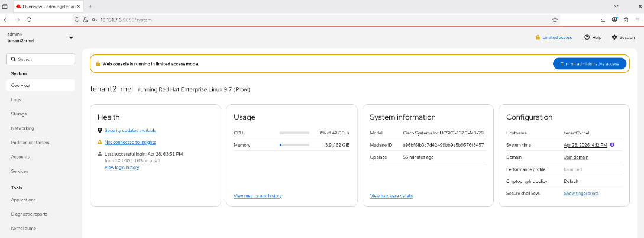
Task: Select Overview in the sidebar
Action: point(40,85)
